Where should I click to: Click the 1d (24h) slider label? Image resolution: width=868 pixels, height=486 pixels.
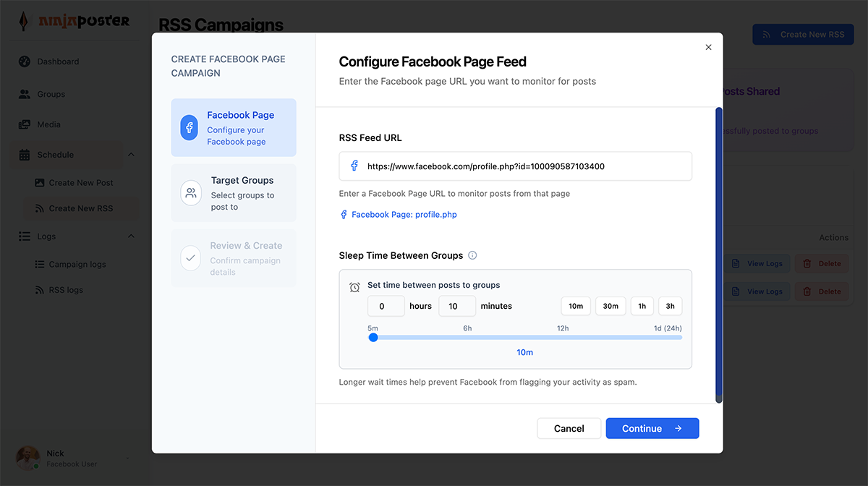[668, 328]
